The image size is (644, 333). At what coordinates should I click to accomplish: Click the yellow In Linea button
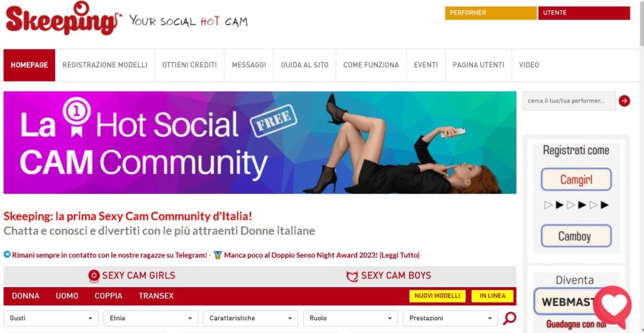point(492,296)
